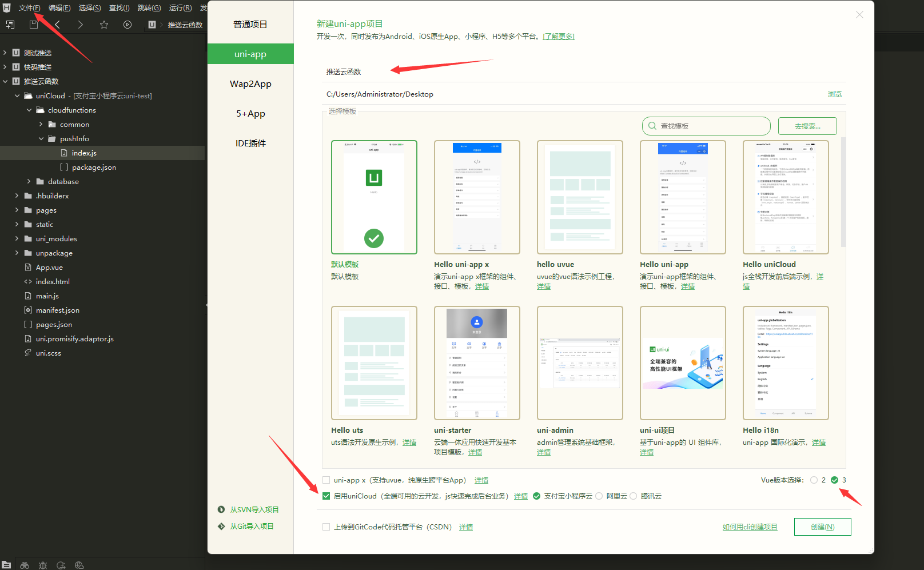Collapse the 推送云函数 project
Image resolution: width=924 pixels, height=570 pixels.
tap(5, 81)
